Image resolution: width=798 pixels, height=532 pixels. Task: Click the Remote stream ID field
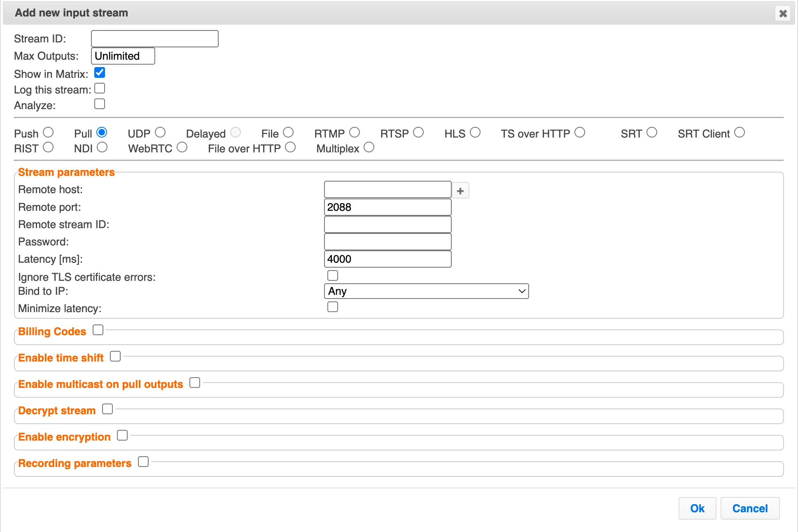click(x=388, y=224)
